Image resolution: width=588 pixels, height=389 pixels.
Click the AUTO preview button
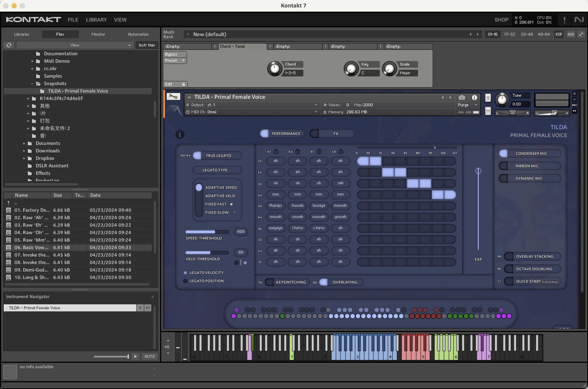150,357
